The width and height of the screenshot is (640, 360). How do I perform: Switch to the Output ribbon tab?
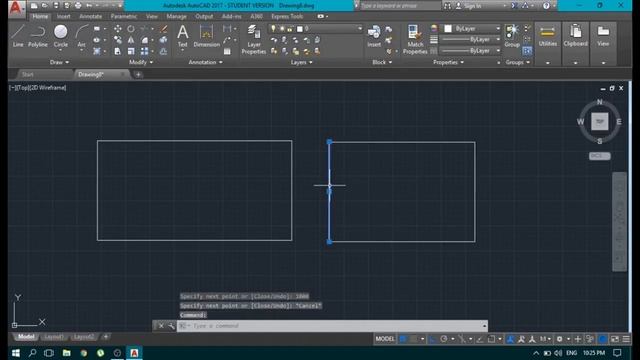204,17
